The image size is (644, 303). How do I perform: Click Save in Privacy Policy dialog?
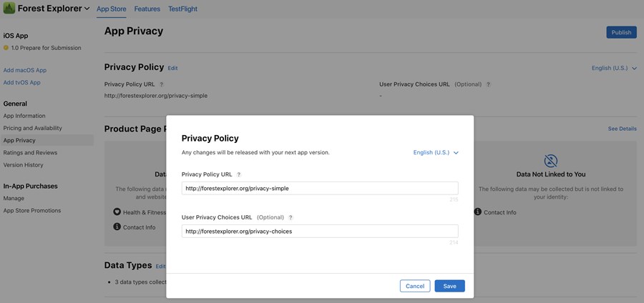[450, 286]
